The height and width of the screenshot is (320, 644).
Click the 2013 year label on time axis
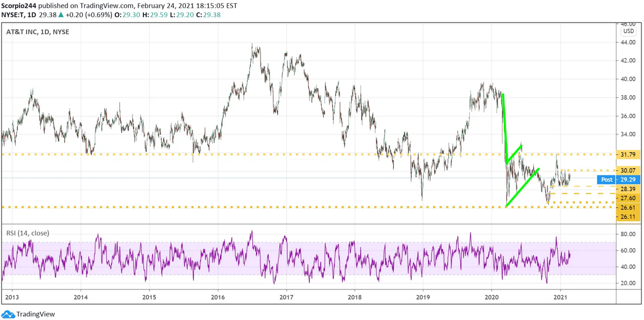click(12, 296)
